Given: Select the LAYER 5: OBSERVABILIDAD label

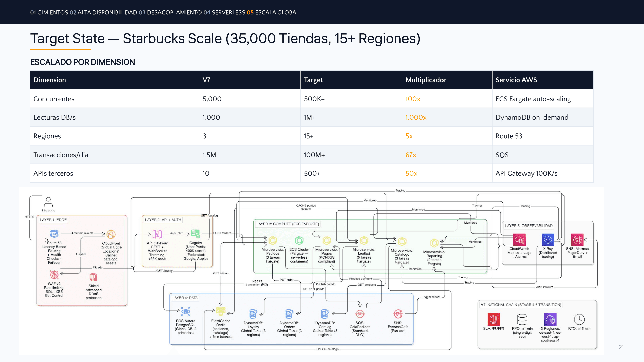Looking at the screenshot, I should pos(529,226).
